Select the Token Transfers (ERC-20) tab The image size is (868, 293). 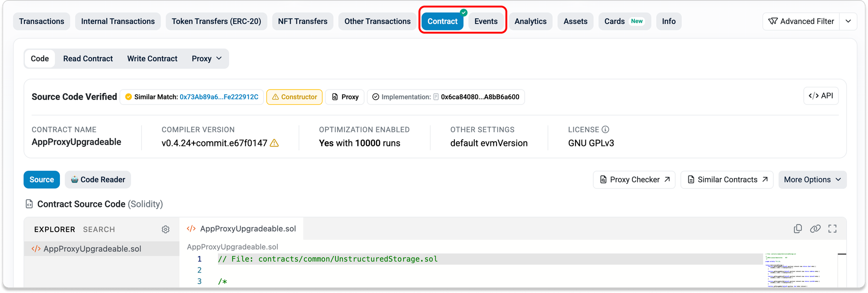216,21
